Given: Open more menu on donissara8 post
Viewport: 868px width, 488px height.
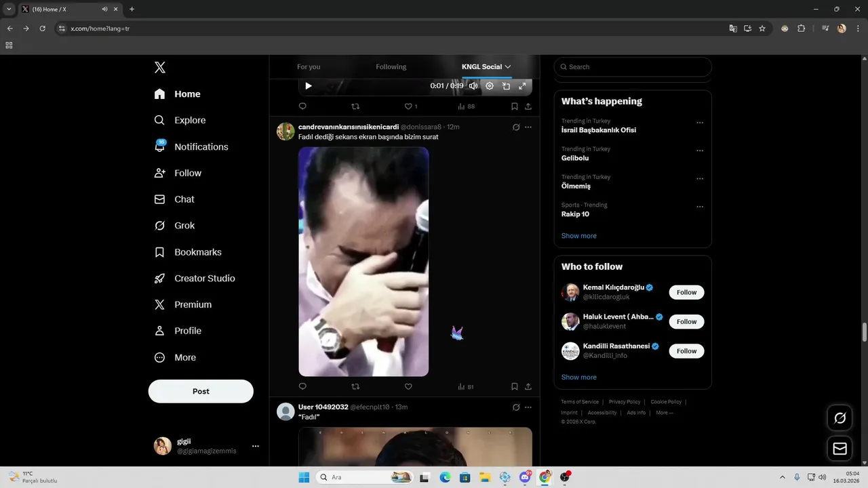Looking at the screenshot, I should click(528, 127).
